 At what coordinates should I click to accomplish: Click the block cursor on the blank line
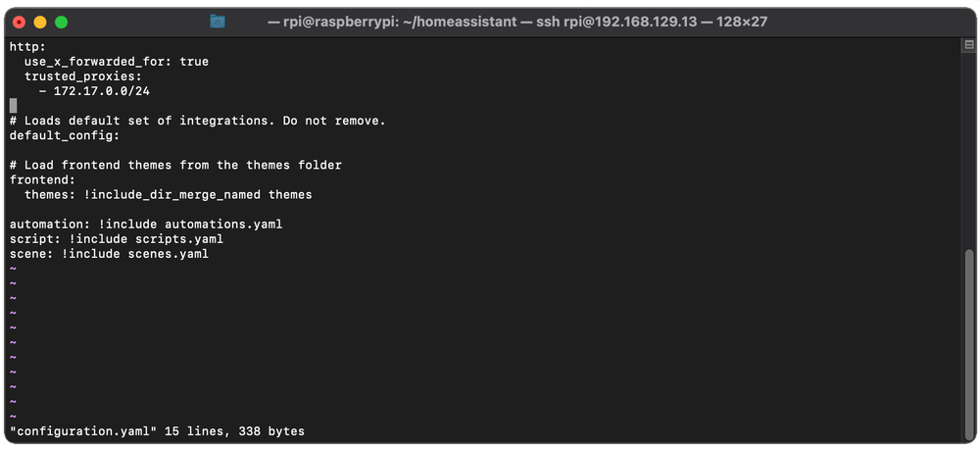pyautogui.click(x=13, y=106)
